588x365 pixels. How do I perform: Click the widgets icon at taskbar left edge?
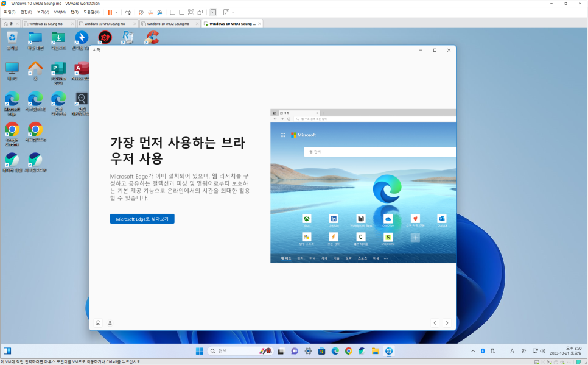[7, 351]
